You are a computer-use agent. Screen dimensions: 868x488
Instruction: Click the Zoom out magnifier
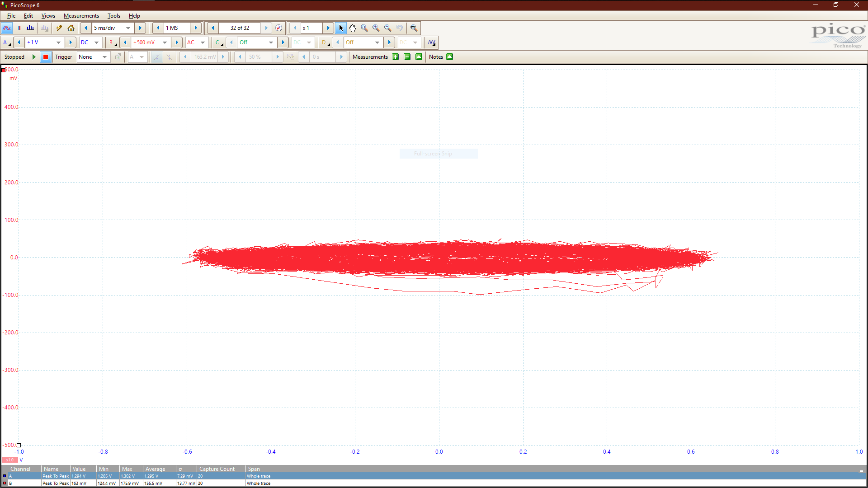coord(388,28)
